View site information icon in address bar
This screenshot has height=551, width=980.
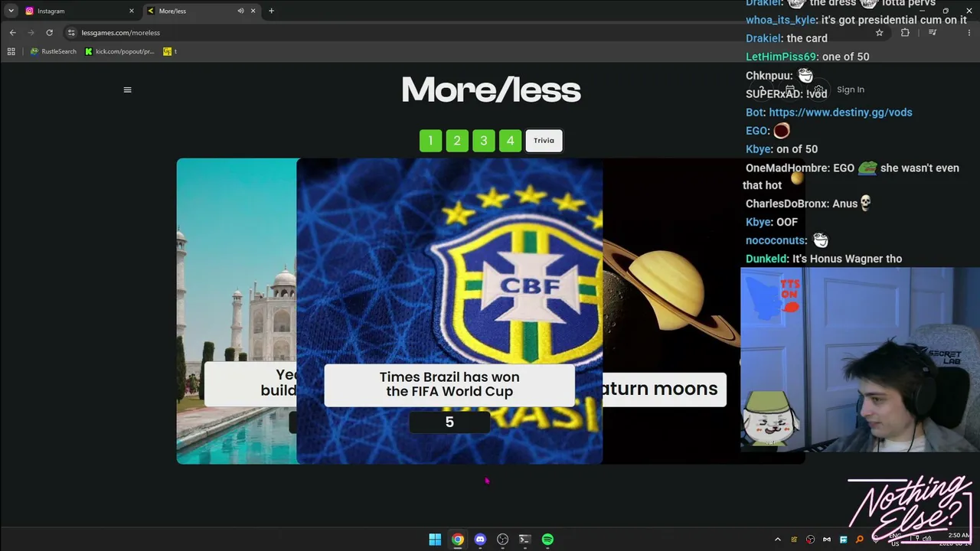tap(71, 33)
